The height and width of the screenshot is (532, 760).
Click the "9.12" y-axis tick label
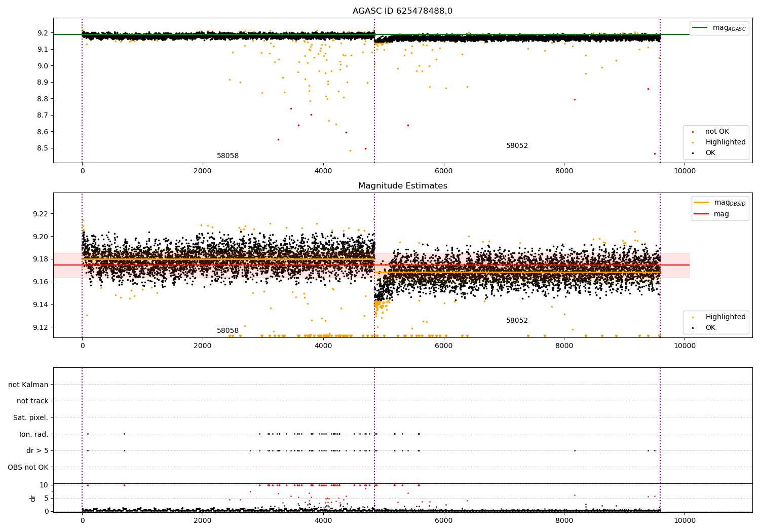[x=40, y=327]
